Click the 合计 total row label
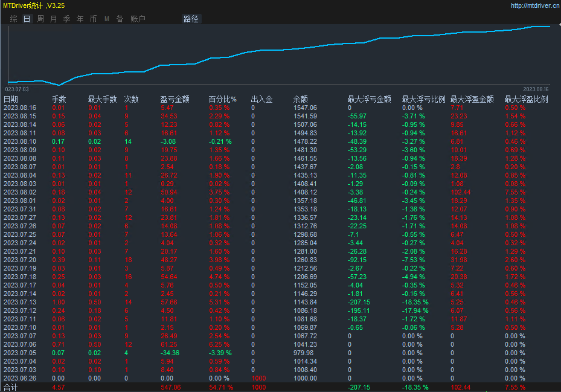Viewport: 561px width, 392px height. pos(11,387)
